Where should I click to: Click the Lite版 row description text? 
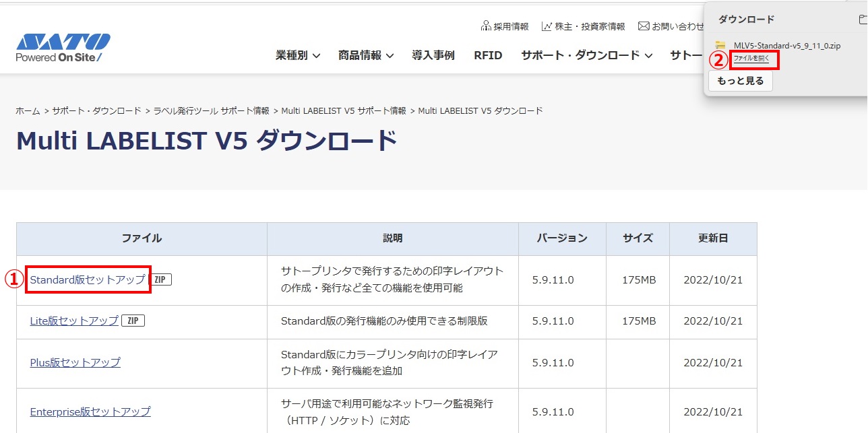[x=384, y=321]
